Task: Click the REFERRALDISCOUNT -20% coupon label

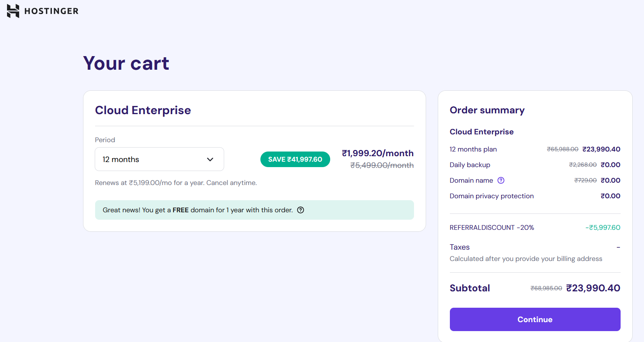Action: [x=492, y=227]
